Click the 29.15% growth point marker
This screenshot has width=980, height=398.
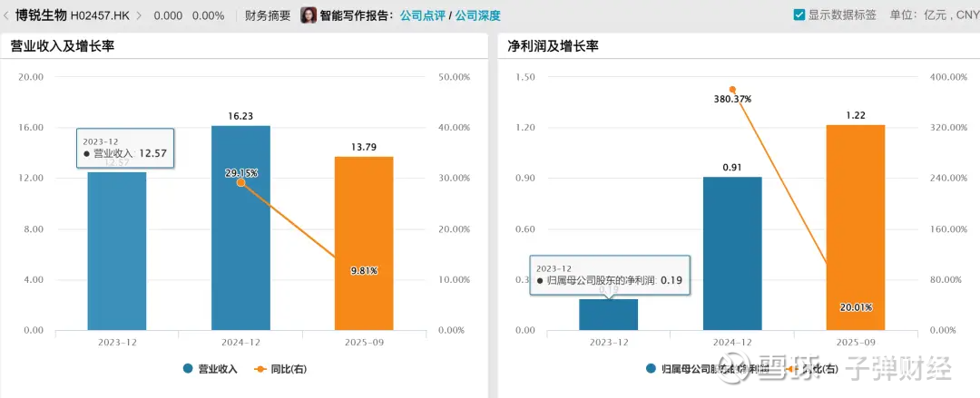point(240,182)
